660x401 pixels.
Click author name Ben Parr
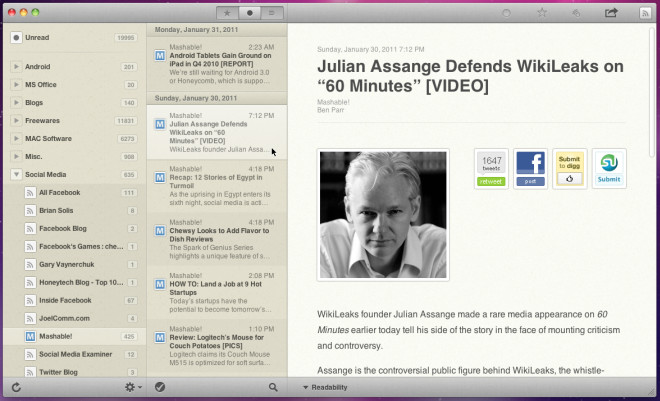coord(330,110)
